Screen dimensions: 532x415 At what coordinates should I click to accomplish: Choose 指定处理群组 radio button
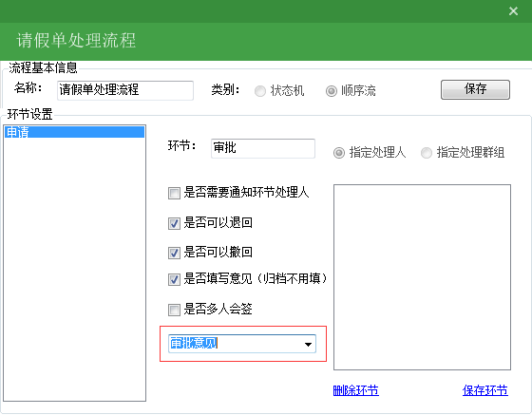tap(427, 153)
